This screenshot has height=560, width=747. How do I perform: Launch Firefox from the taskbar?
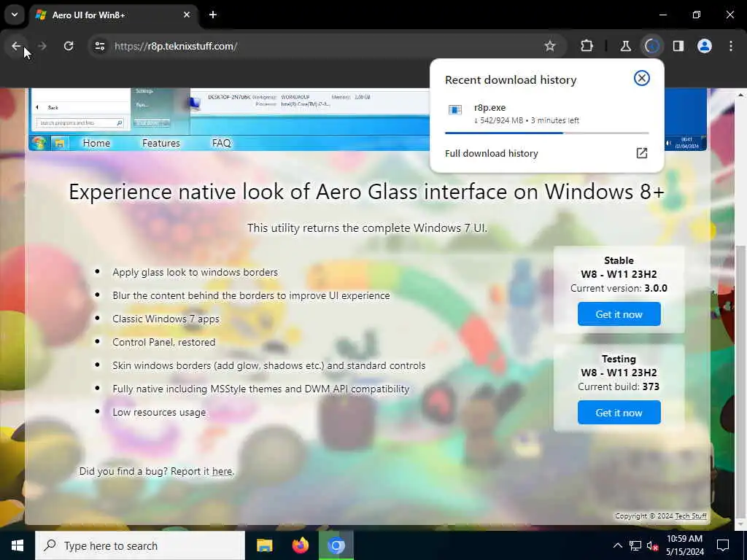point(300,545)
